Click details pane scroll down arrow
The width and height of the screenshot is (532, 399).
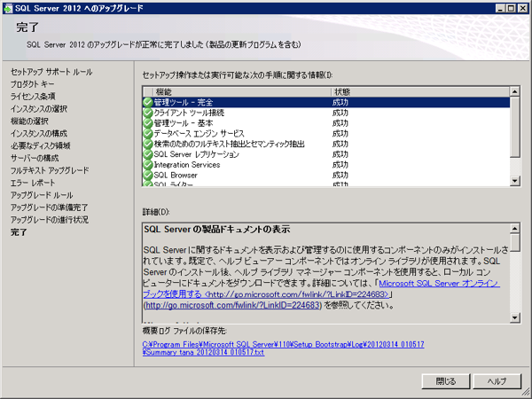pos(514,317)
